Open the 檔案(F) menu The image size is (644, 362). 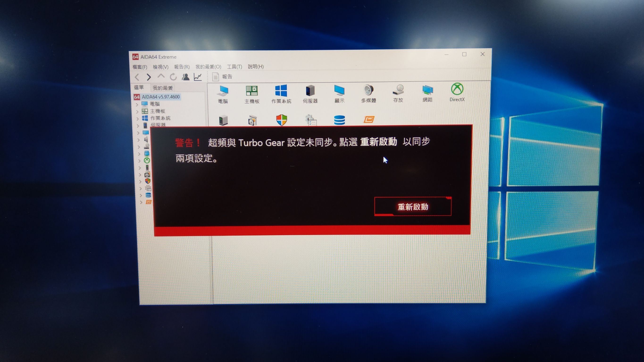click(x=139, y=67)
